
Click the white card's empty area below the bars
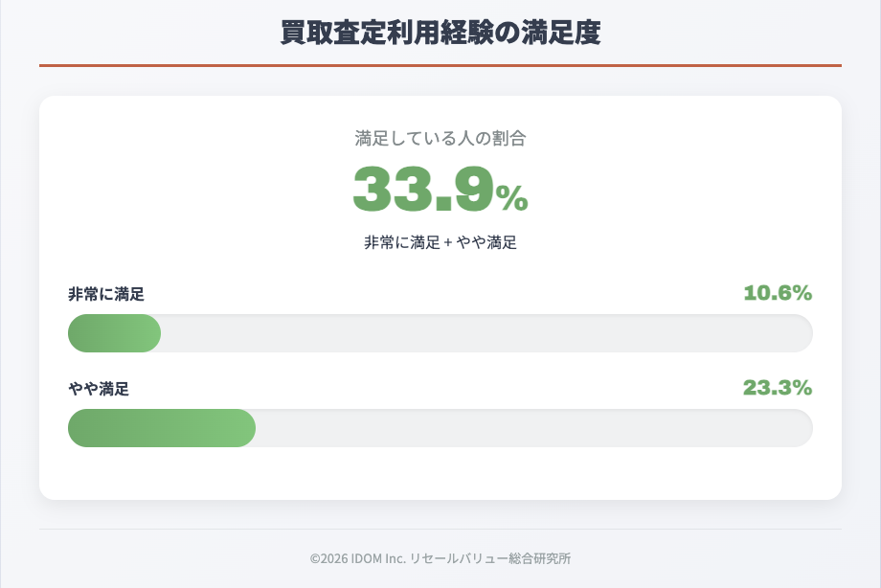point(440,474)
